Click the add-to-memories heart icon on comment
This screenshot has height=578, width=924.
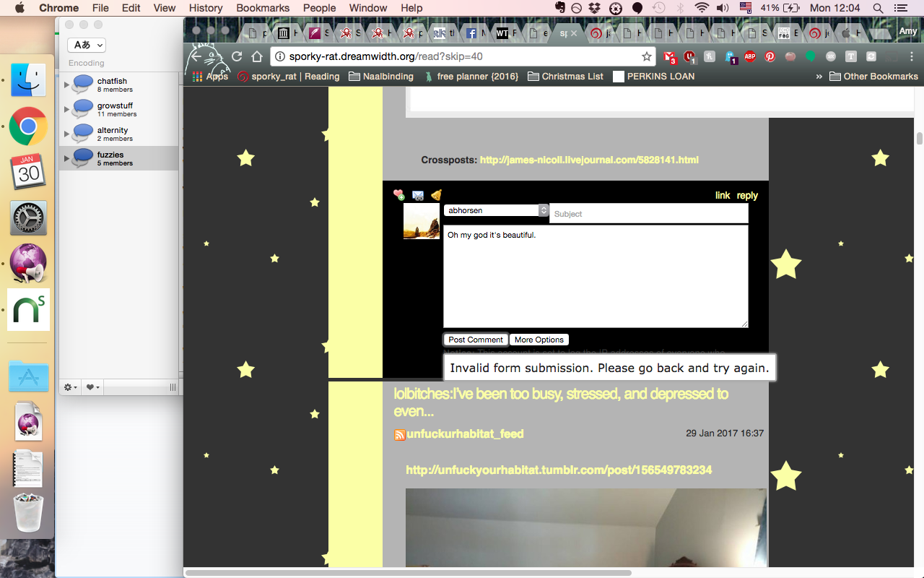(x=398, y=195)
